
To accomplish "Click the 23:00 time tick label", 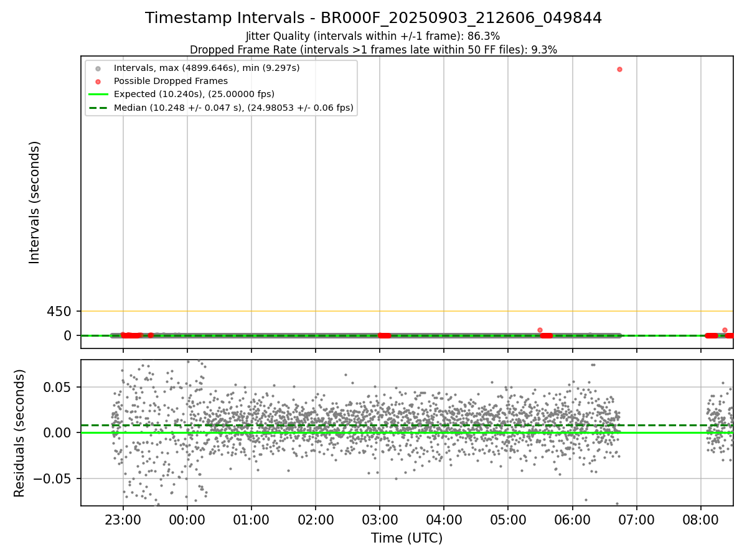I will (123, 520).
